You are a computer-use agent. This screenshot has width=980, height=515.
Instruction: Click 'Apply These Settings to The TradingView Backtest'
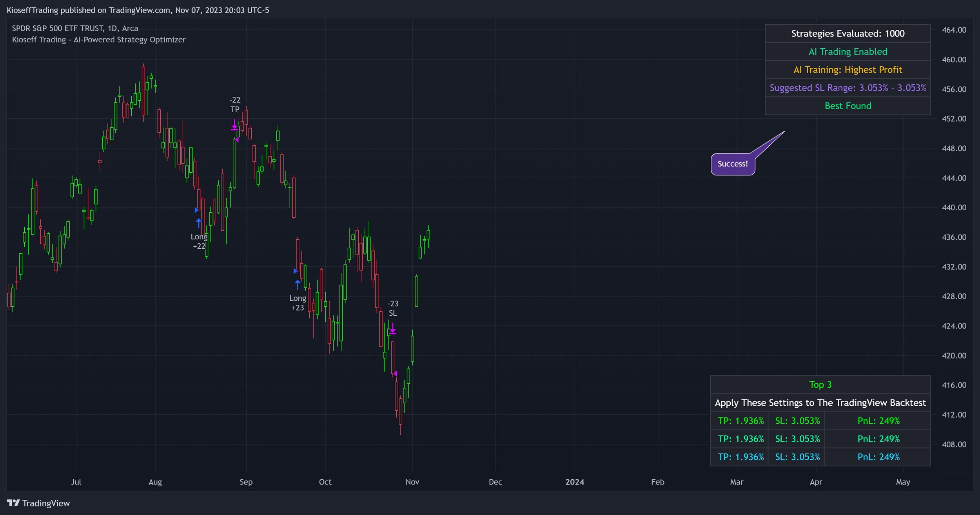[x=820, y=403]
